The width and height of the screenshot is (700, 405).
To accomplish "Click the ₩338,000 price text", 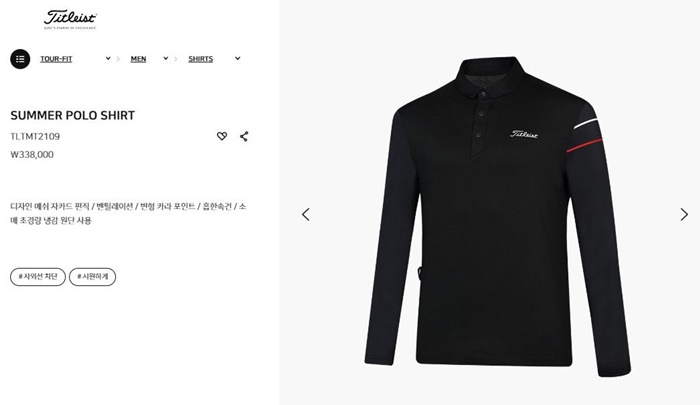I will click(x=32, y=154).
